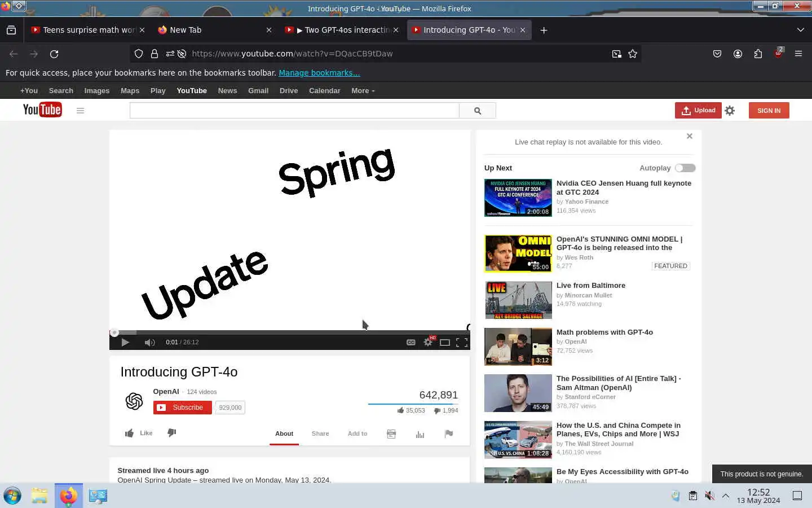This screenshot has height=508, width=812.
Task: Seek on the video progress bar
Action: point(290,332)
